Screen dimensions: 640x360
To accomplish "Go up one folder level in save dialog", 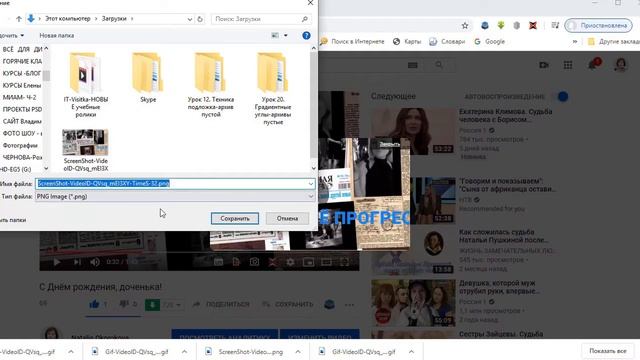I will (19, 19).
